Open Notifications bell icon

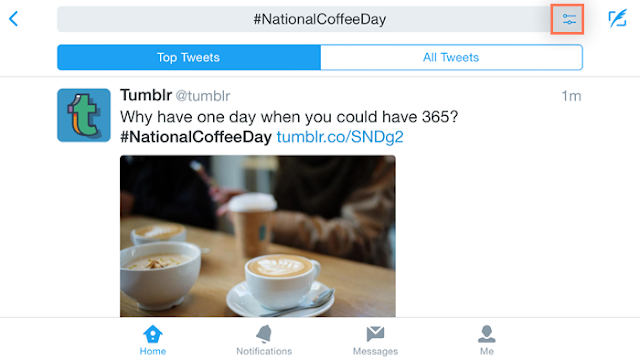[x=264, y=334]
